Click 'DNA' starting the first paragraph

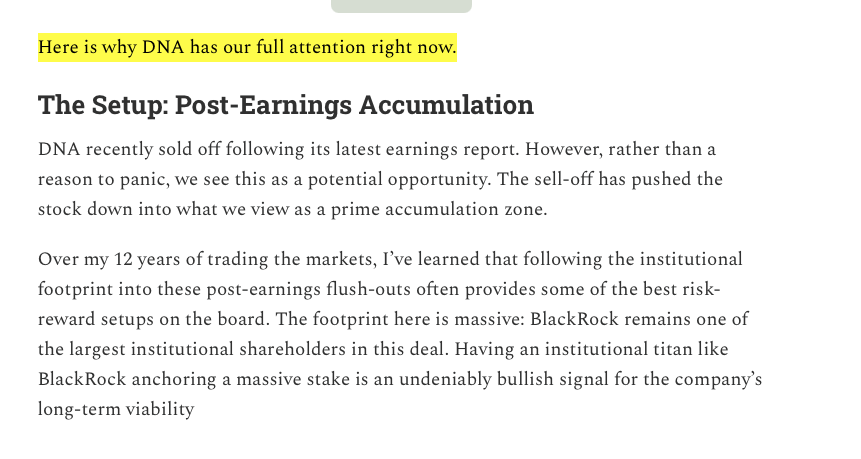59,149
